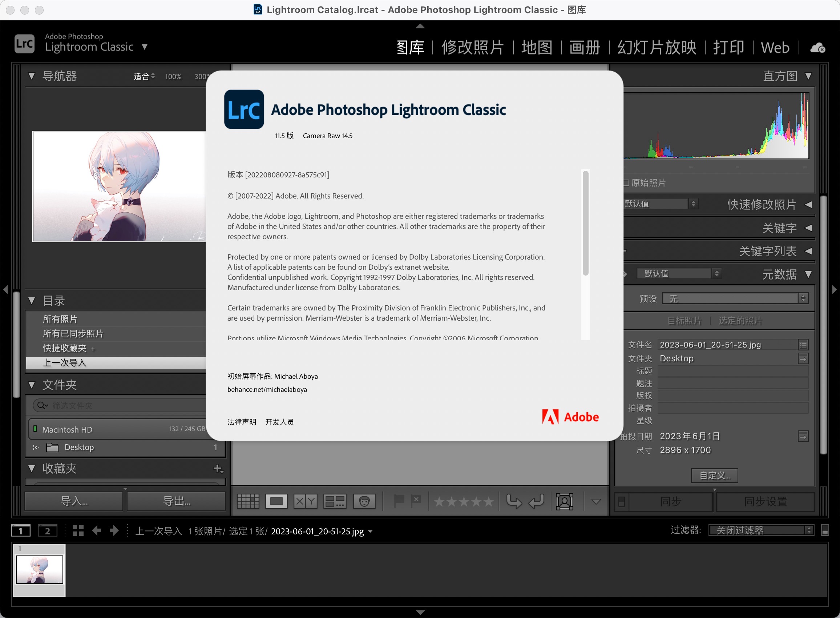Open People face view icon
The image size is (840, 618).
pyautogui.click(x=364, y=501)
